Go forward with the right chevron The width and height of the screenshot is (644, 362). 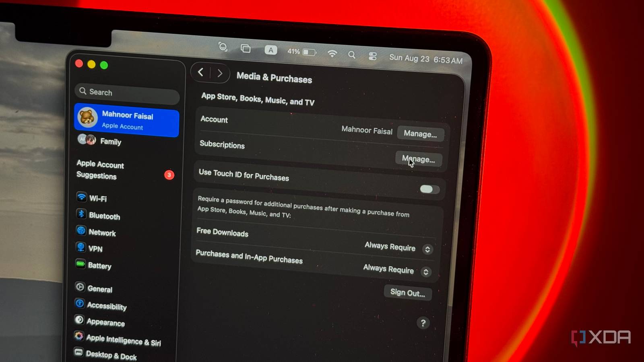pos(220,73)
